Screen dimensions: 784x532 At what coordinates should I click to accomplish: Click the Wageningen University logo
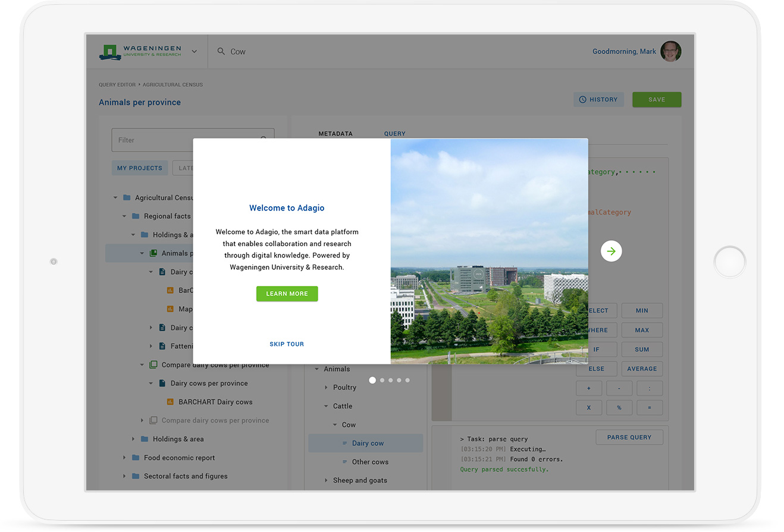click(140, 51)
